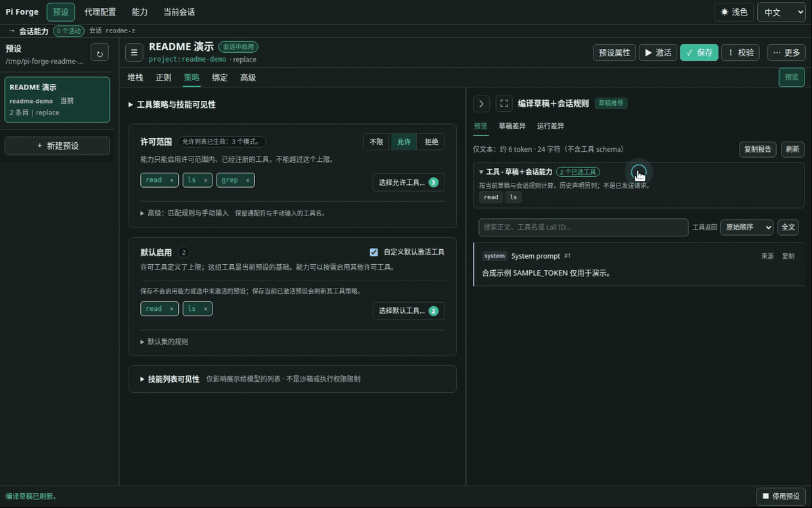The image size is (812, 508).
Task: Expand the preview panel to fullscreen
Action: click(504, 104)
